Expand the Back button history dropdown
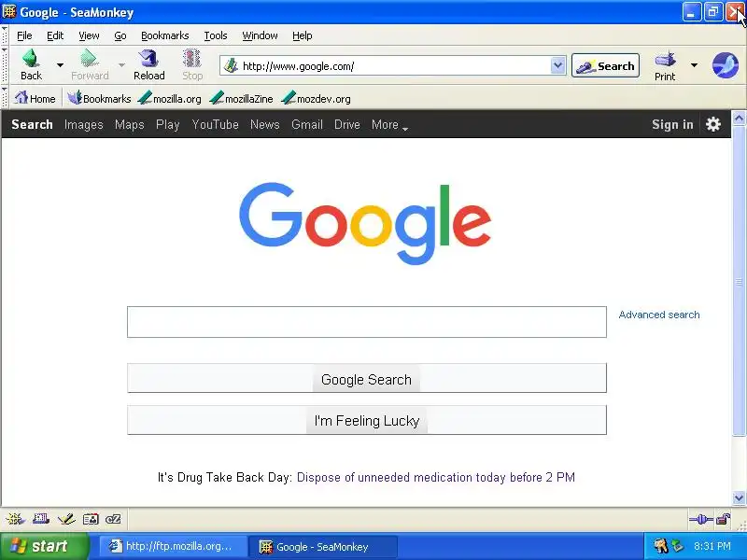This screenshot has height=560, width=747. pos(60,64)
